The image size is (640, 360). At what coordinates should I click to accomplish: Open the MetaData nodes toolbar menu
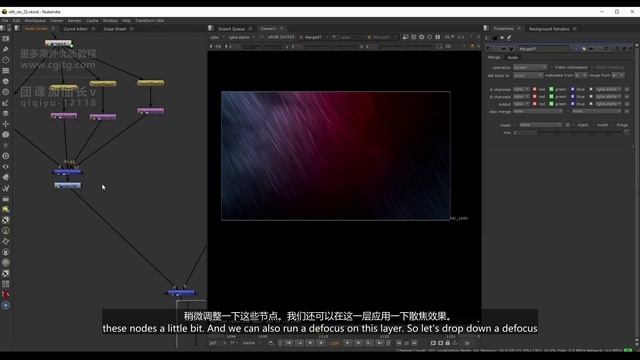point(6,177)
